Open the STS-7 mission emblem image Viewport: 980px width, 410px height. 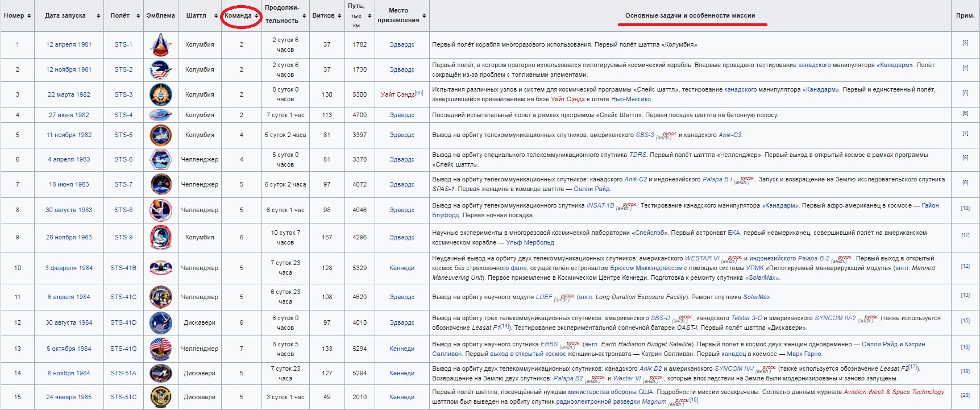coord(160,184)
